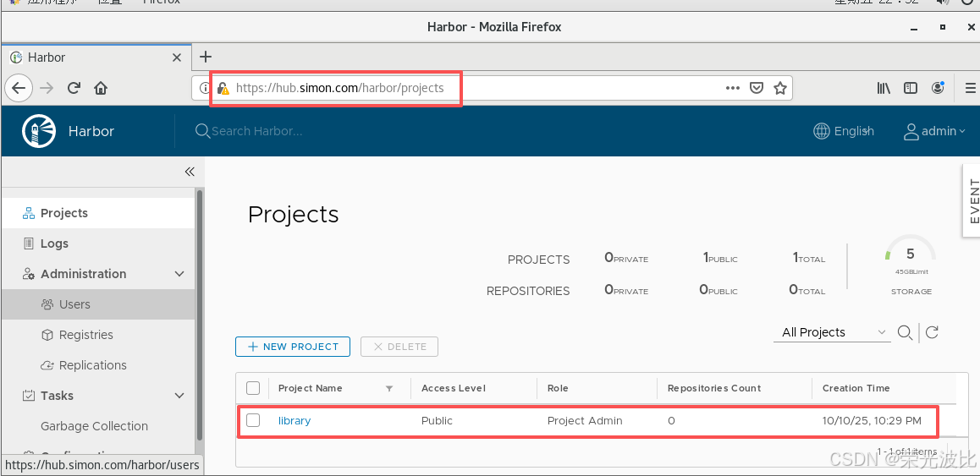Click the Public access level cell
980x476 pixels.
point(437,421)
